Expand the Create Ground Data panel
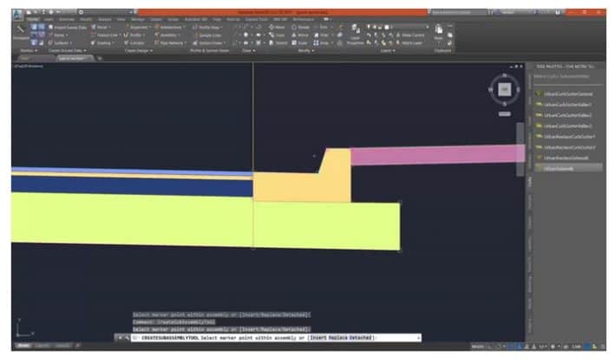The height and width of the screenshot is (364, 615). [67, 51]
